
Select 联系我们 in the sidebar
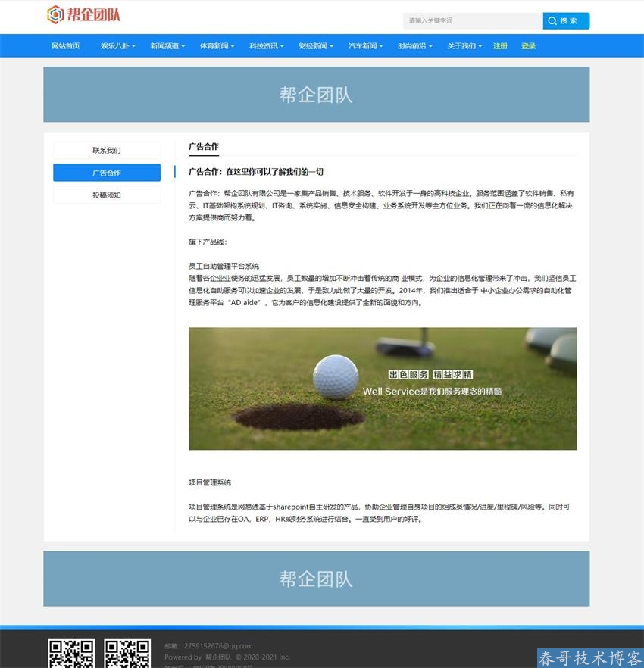coord(107,151)
